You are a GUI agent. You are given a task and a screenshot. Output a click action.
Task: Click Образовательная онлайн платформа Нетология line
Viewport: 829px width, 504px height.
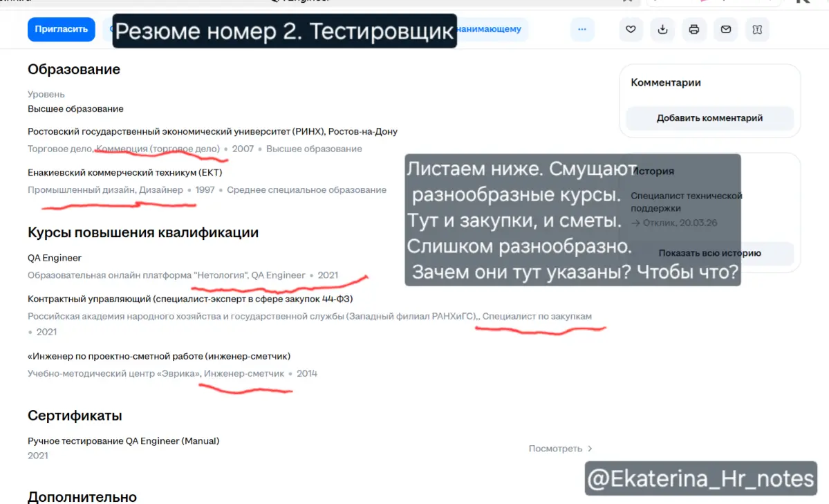pyautogui.click(x=183, y=275)
